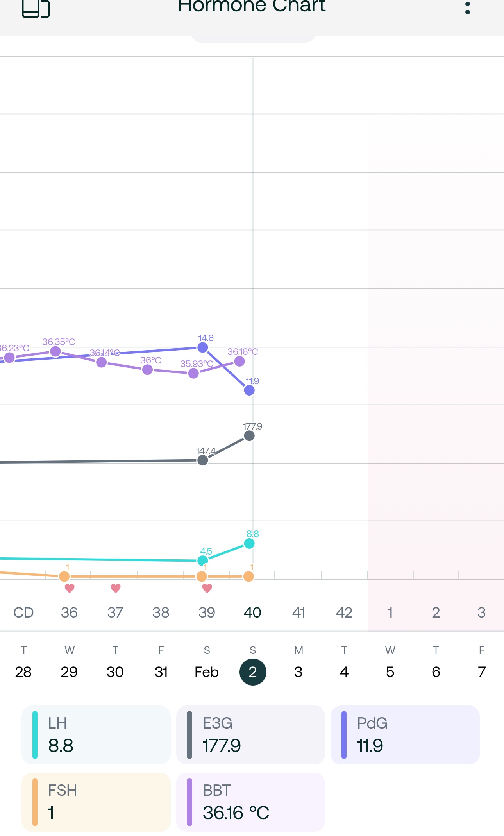
Task: Select Wednesday 29 in date row
Action: pyautogui.click(x=69, y=672)
